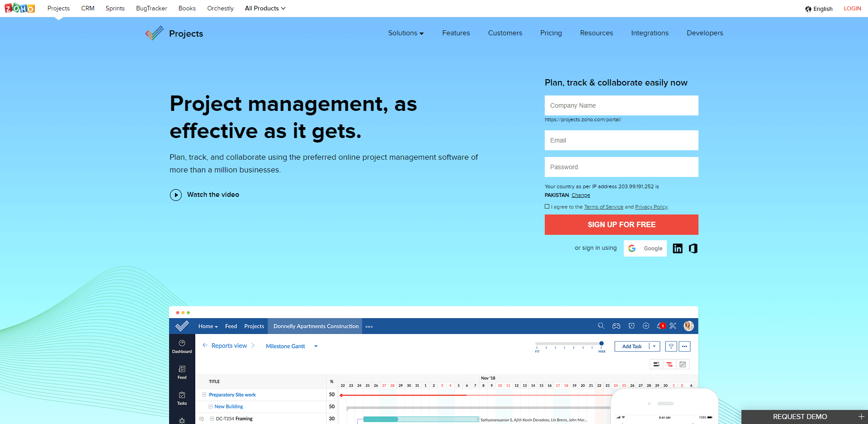Play the Watch the video button
The image size is (868, 424).
point(176,195)
